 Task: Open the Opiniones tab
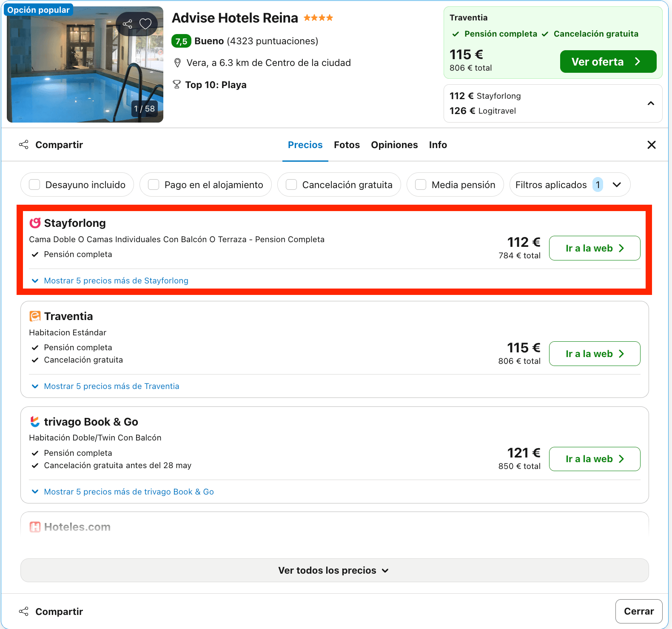click(x=394, y=145)
